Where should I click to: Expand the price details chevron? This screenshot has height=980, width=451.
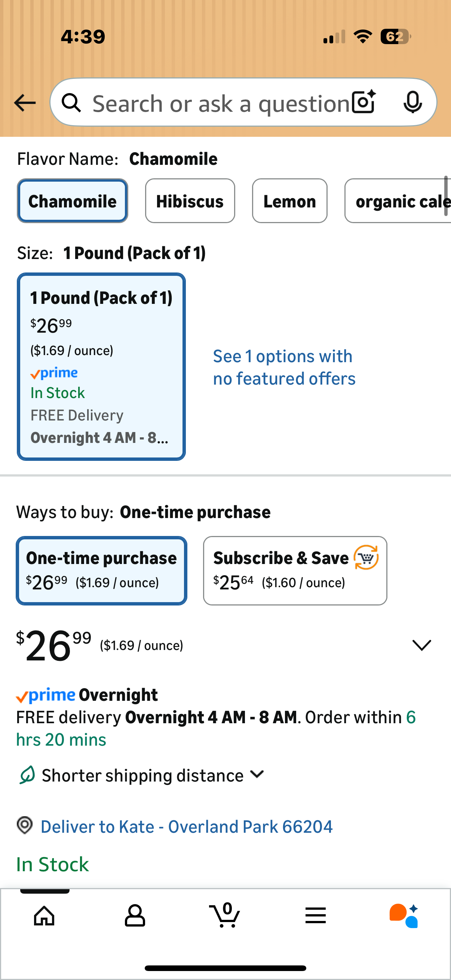click(422, 645)
